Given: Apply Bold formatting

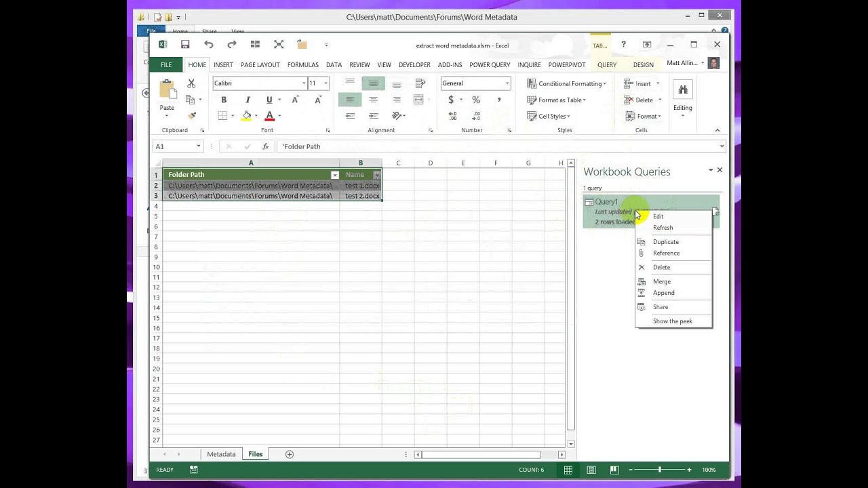Looking at the screenshot, I should pos(224,100).
